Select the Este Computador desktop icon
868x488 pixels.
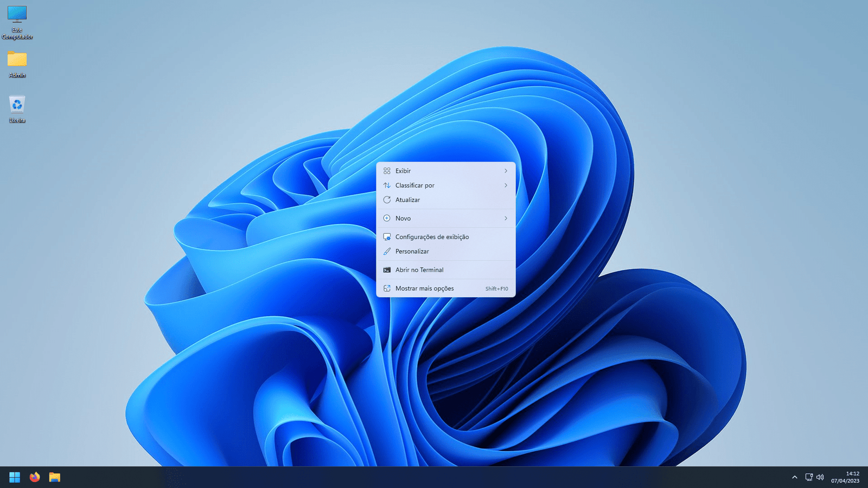pos(17,22)
